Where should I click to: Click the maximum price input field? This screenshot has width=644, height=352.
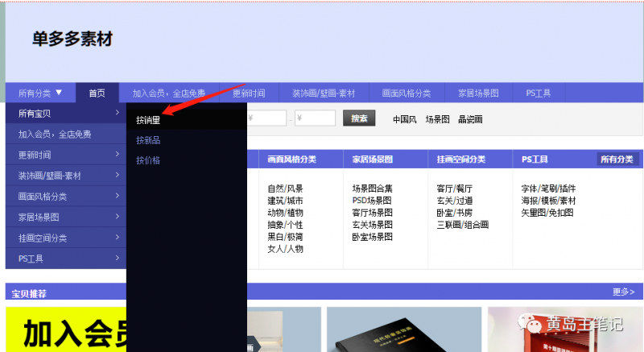pyautogui.click(x=315, y=118)
